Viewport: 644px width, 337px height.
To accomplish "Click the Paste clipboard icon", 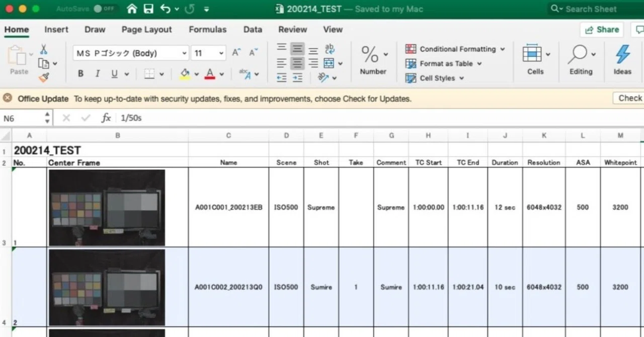I will (17, 55).
